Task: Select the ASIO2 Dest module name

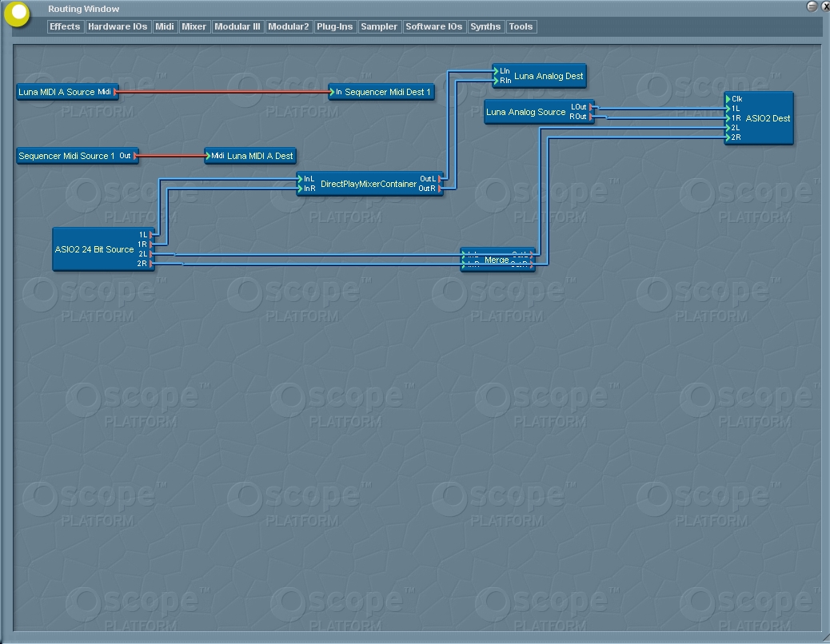Action: pyautogui.click(x=768, y=118)
